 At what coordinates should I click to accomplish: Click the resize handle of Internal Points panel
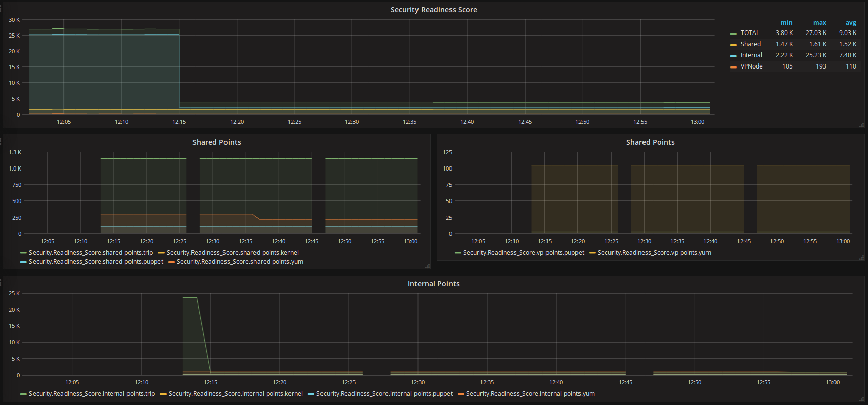[861, 400]
